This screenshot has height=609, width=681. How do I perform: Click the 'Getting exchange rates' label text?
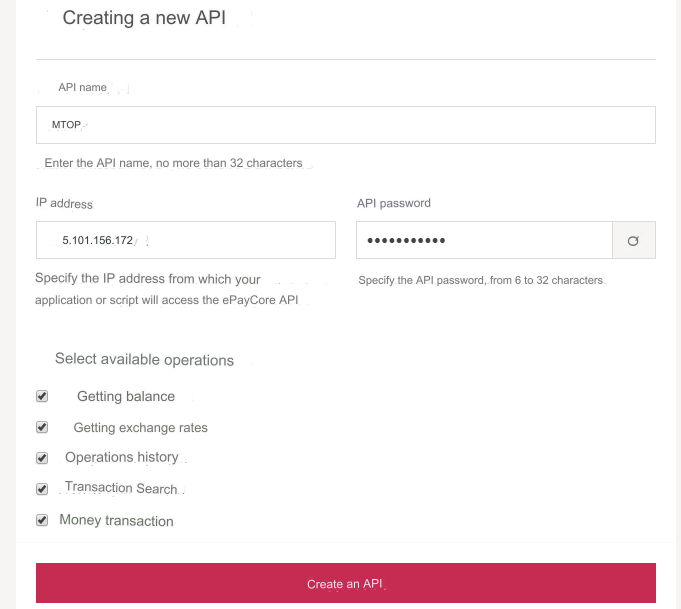coord(141,428)
